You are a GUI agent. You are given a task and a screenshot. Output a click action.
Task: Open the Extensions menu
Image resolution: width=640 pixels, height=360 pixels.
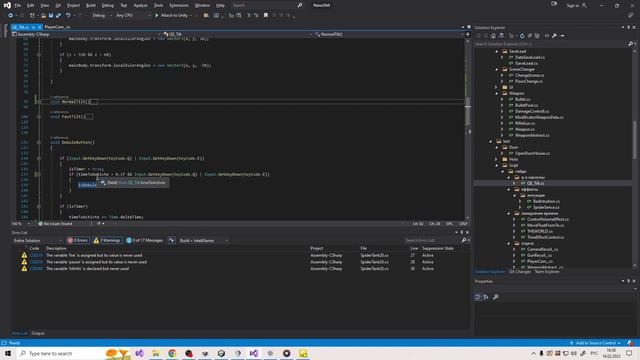click(179, 5)
